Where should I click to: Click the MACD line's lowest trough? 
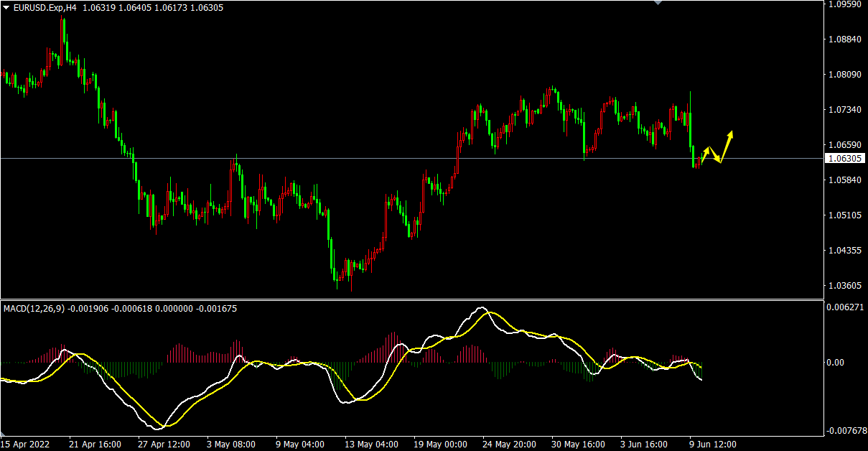pos(157,427)
